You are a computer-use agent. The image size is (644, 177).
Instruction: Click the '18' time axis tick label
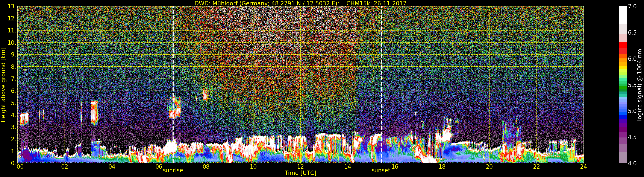[x=442, y=166]
